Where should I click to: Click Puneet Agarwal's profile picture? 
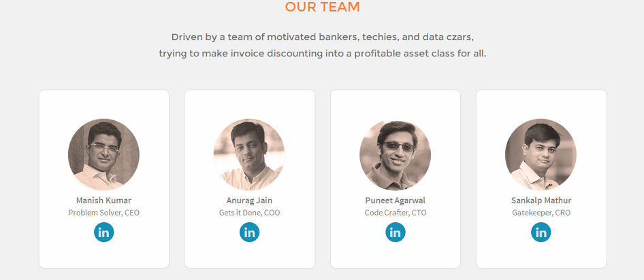point(395,154)
